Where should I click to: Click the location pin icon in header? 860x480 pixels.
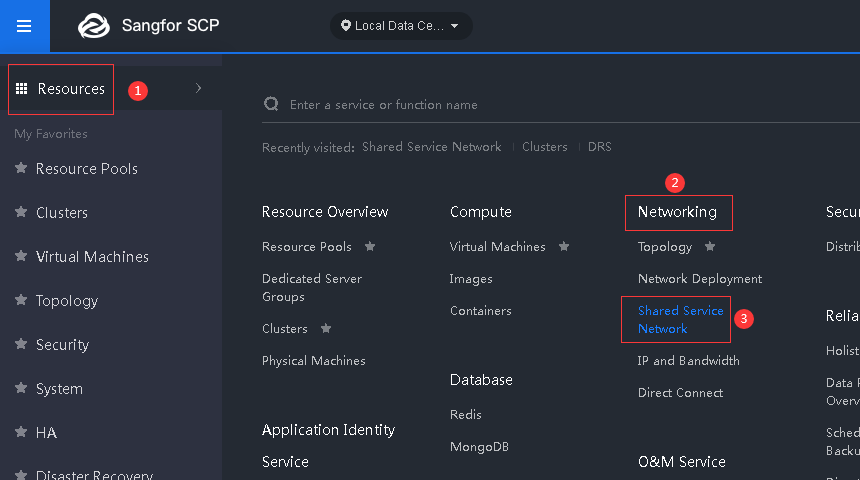[x=346, y=26]
